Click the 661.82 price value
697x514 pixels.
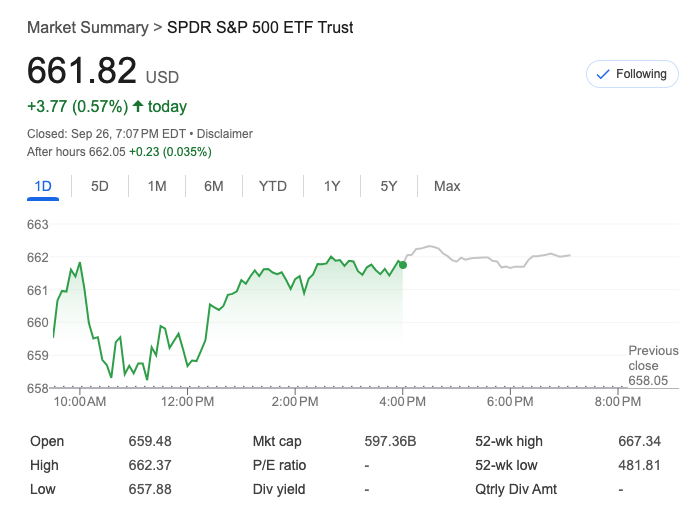pos(82,71)
